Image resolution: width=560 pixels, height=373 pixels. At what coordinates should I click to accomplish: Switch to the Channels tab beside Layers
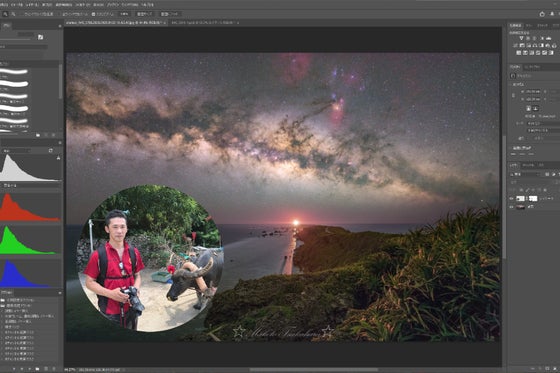pos(528,165)
